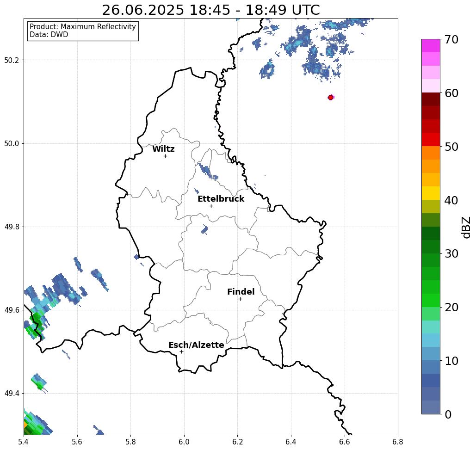Screen dimensions: 476x450
Task: Click the yellow swatch at 40 dBZ
Action: pyautogui.click(x=431, y=193)
